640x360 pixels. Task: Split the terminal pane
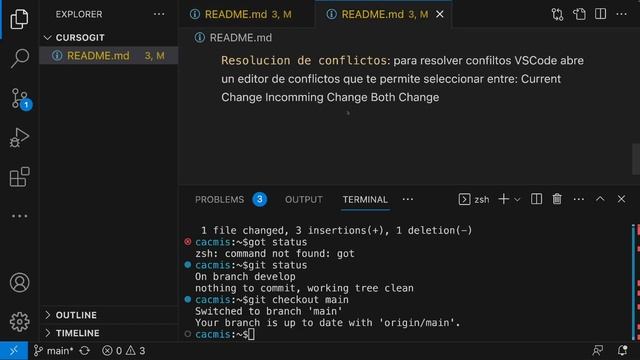[536, 199]
